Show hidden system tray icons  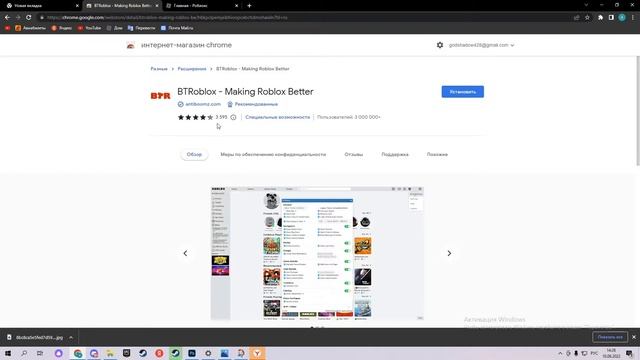[x=560, y=353]
